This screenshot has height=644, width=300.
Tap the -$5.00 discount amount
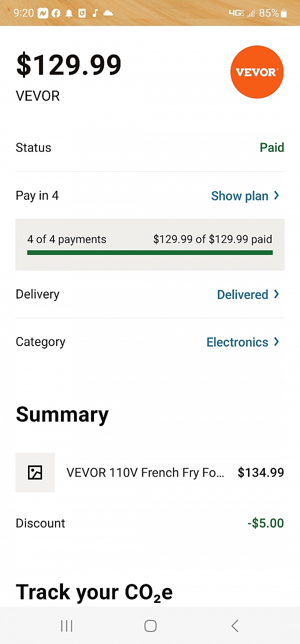[265, 523]
